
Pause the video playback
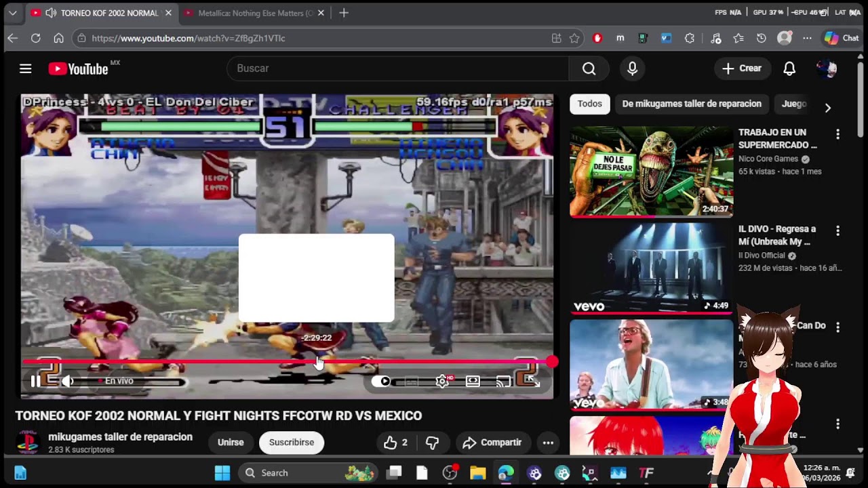click(x=35, y=381)
